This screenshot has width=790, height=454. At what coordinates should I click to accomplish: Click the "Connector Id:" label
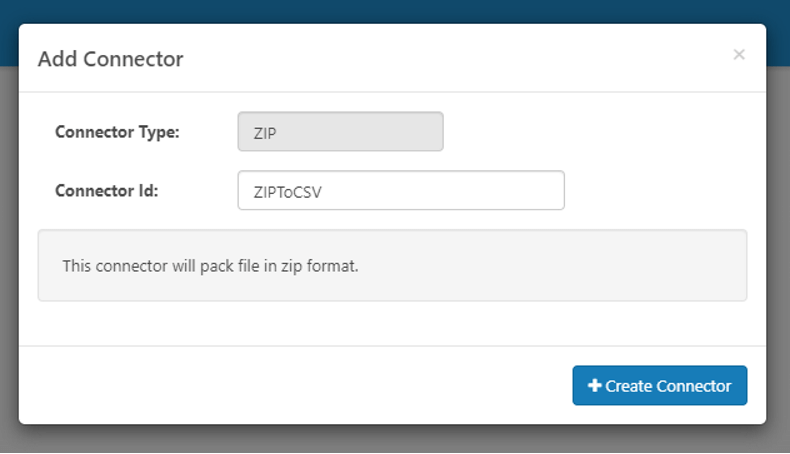pos(106,189)
